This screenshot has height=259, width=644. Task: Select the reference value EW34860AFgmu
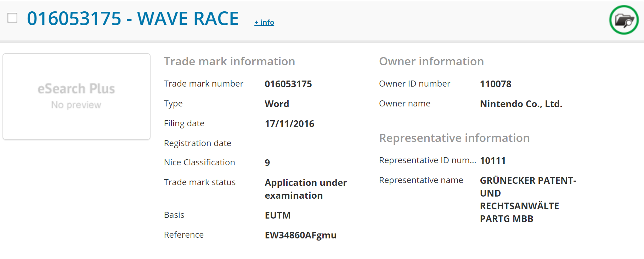pyautogui.click(x=300, y=235)
